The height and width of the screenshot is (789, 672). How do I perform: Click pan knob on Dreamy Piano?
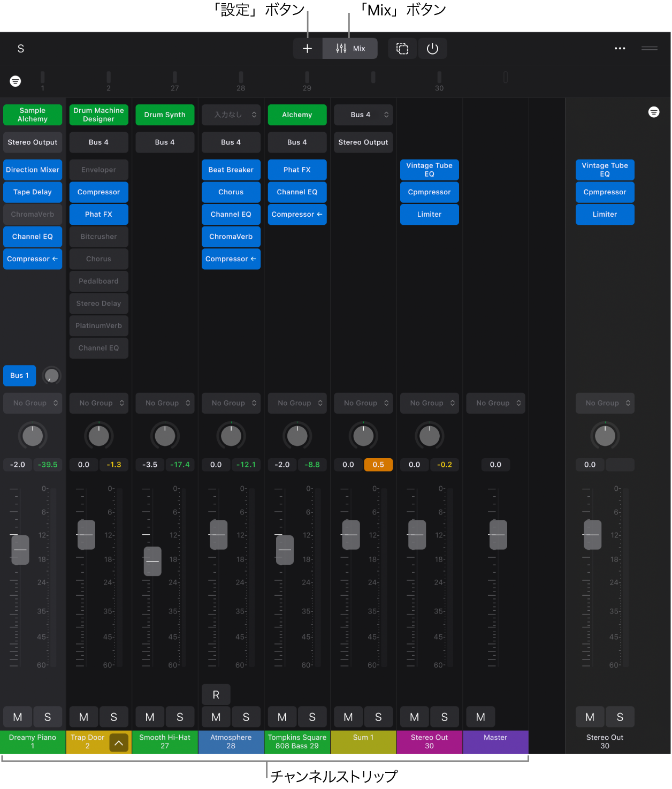(x=33, y=436)
